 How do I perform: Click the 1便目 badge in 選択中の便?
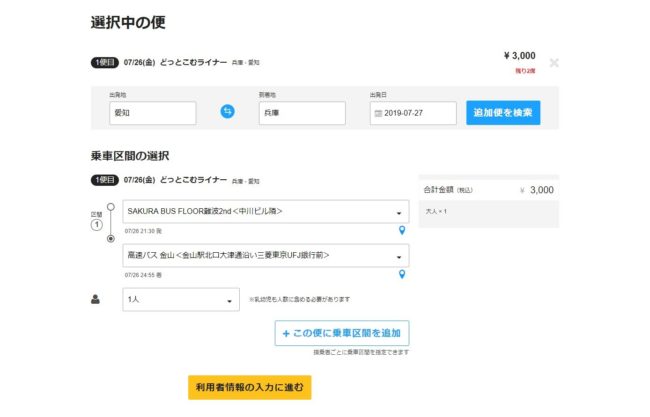tap(105, 62)
